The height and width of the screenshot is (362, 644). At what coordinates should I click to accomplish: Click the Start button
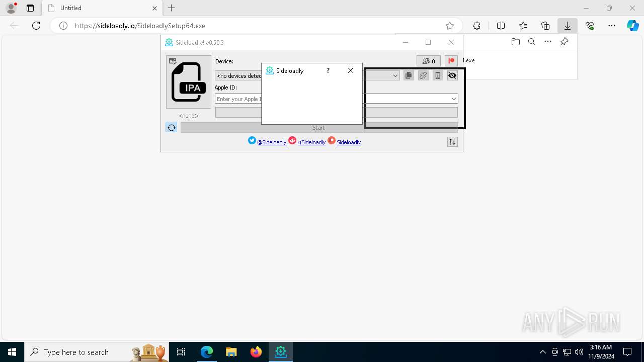(319, 128)
